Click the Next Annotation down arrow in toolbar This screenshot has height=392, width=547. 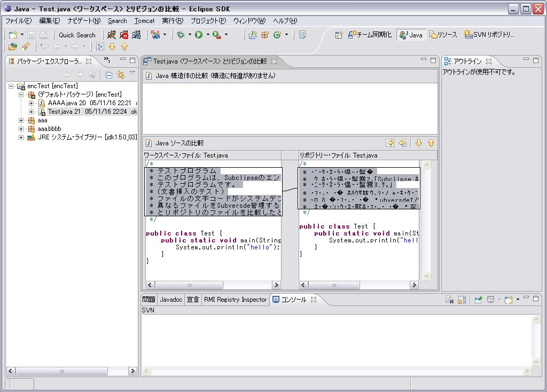pyautogui.click(x=112, y=46)
